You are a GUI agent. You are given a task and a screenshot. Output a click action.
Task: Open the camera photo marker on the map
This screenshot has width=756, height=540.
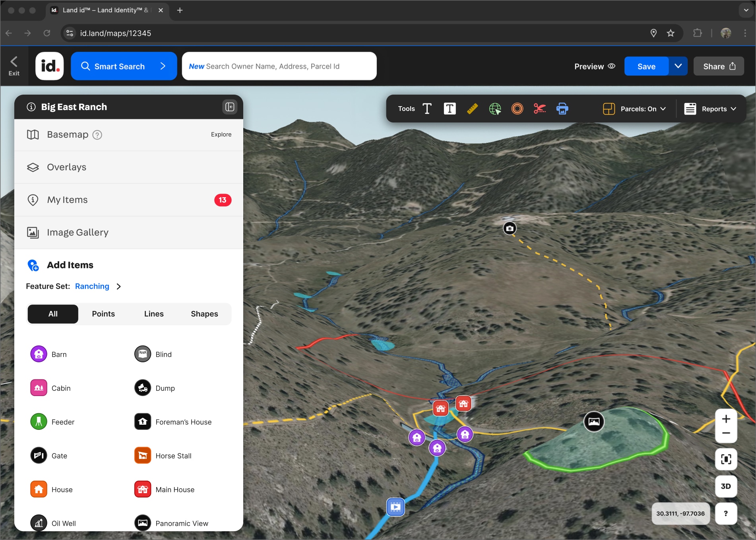(510, 228)
